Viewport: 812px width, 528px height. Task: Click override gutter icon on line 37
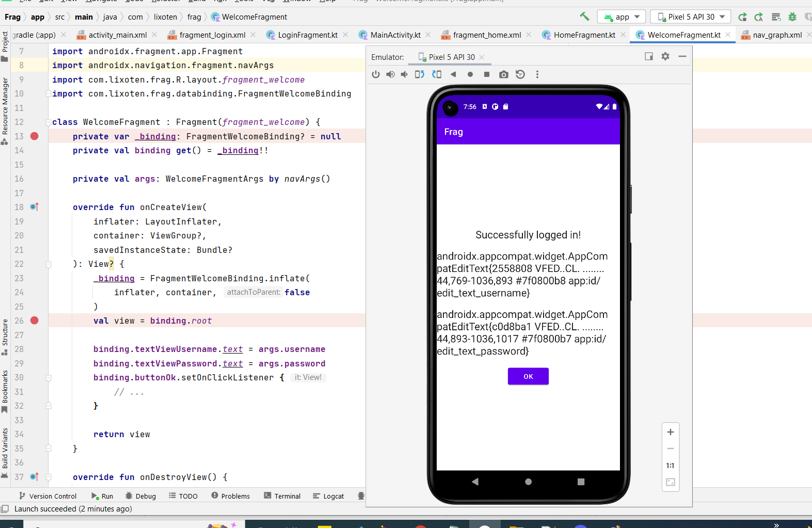point(34,477)
